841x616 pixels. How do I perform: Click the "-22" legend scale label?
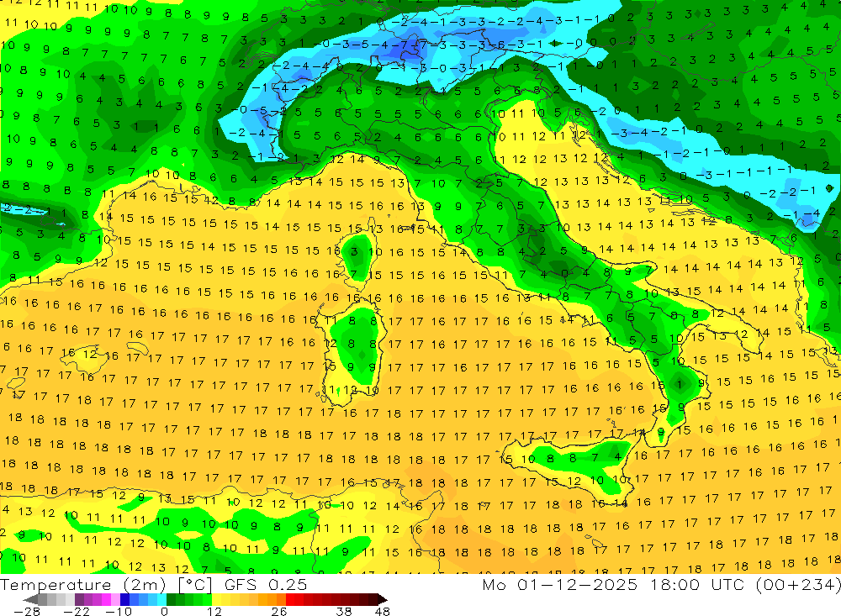tap(77, 611)
